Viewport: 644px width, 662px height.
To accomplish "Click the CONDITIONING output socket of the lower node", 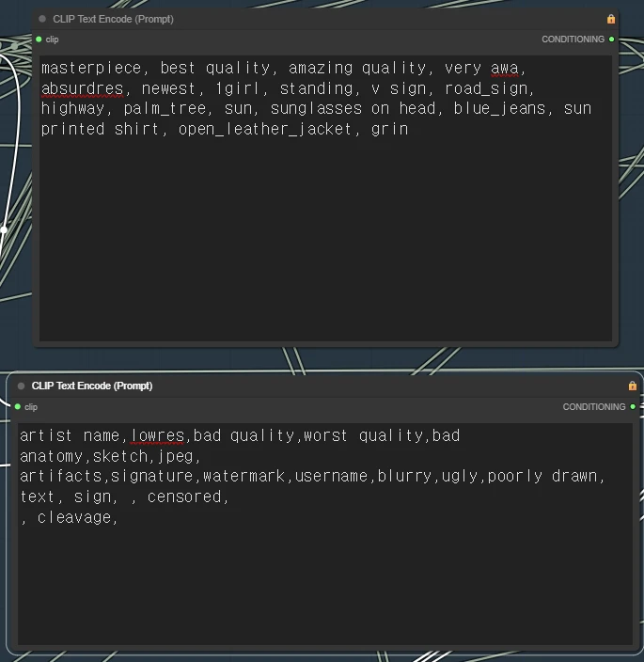I will 633,406.
